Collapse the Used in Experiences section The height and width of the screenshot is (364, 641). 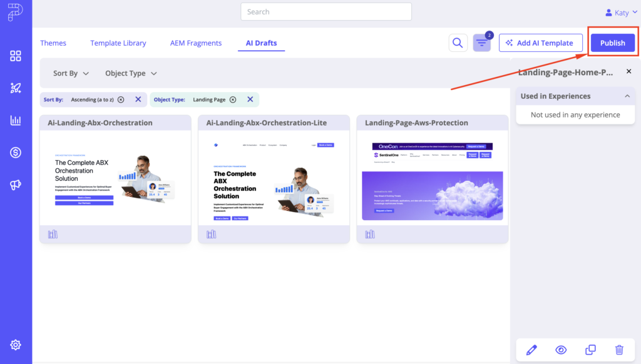click(627, 96)
